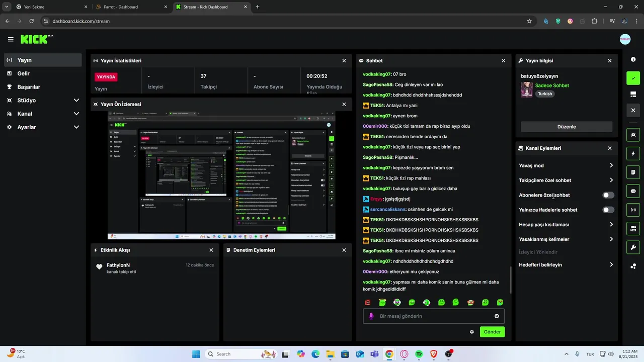Click the green checkmark rail button
Viewport: 644px width, 362px height.
[x=633, y=78]
